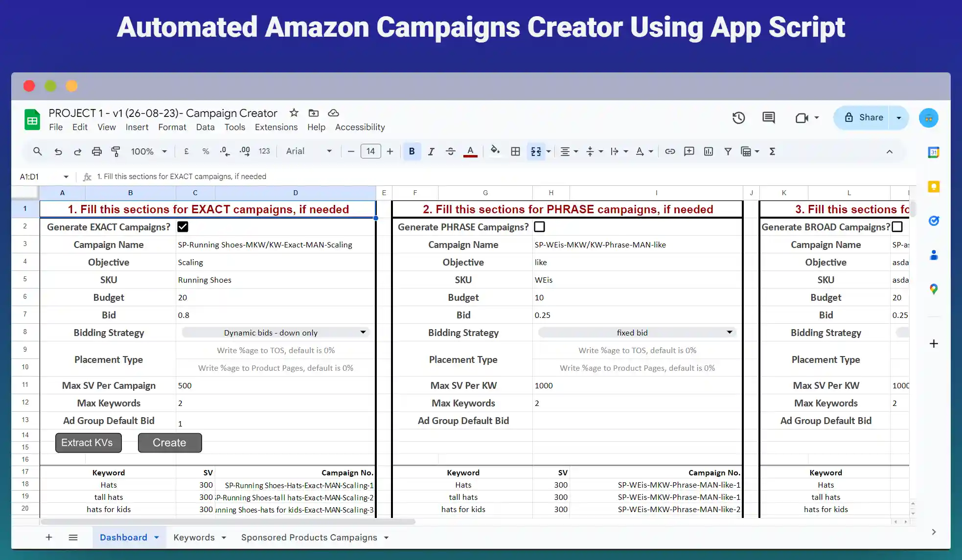Open Google Calendar side panel

coord(934,152)
